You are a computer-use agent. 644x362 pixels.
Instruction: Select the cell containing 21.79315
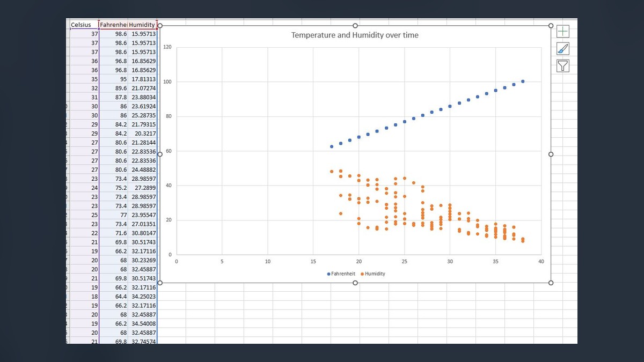tap(142, 124)
